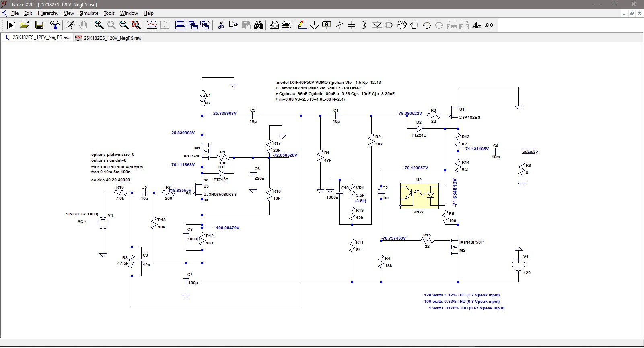
Task: Open the Tools menu
Action: point(109,13)
